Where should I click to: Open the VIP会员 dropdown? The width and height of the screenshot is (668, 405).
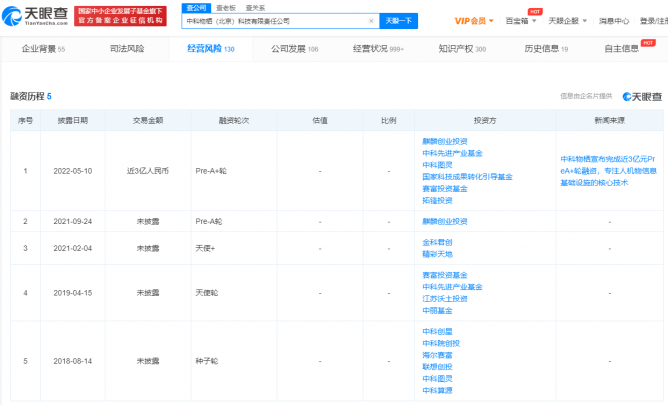click(x=474, y=21)
